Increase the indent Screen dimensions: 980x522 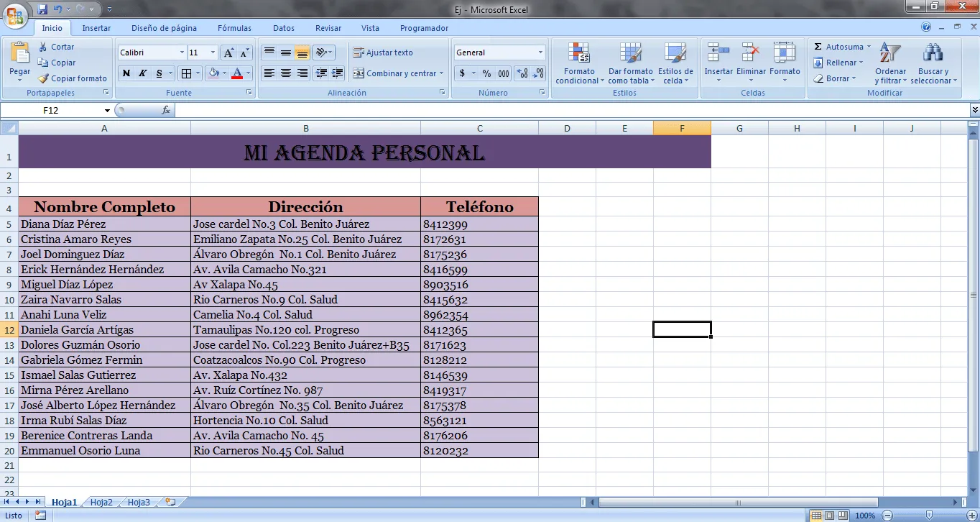(338, 73)
